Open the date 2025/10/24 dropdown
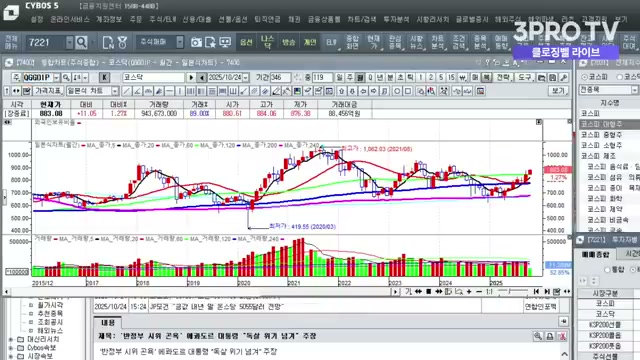The height and width of the screenshot is (360, 640). click(x=246, y=78)
